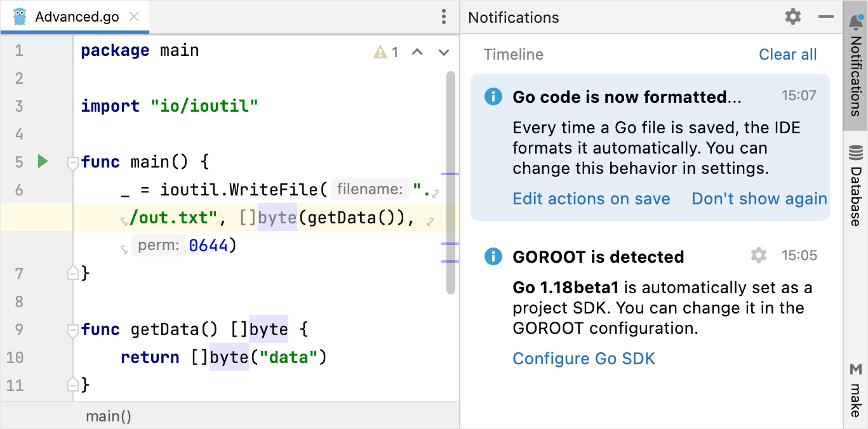
Task: Click the Clear all link
Action: pyautogui.click(x=787, y=55)
